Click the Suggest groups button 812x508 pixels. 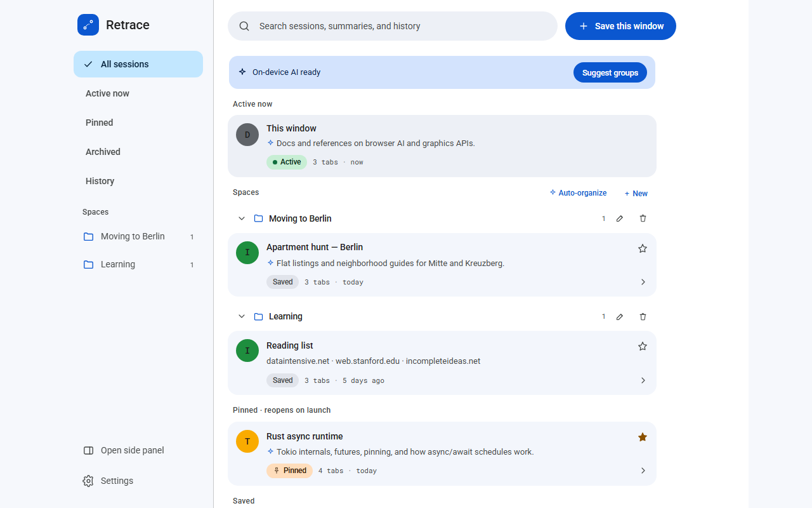point(610,72)
